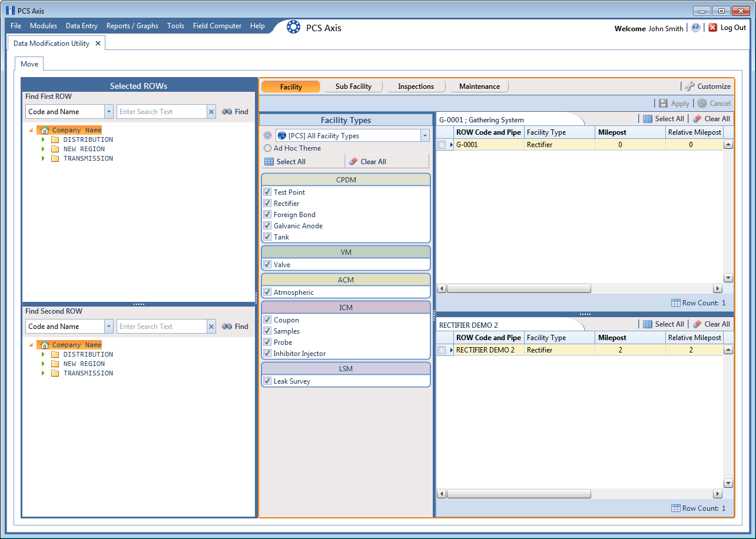756x539 pixels.
Task: Click the globe icon in the facility types combo
Action: tap(282, 136)
